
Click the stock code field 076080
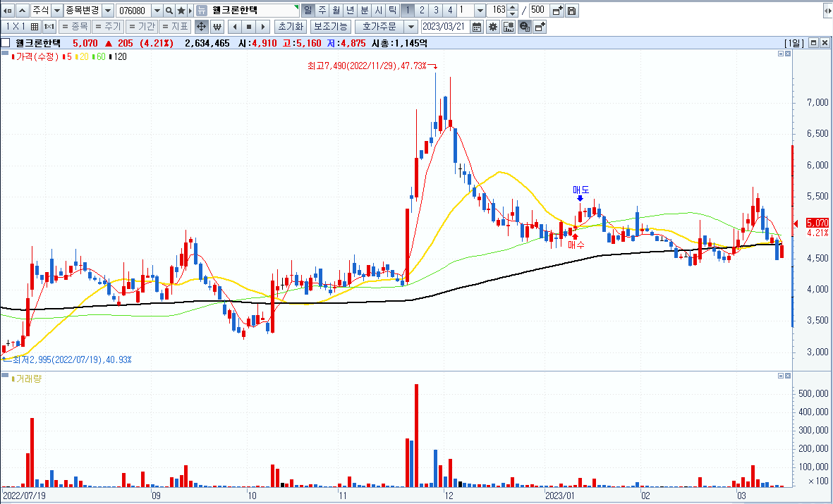tap(134, 11)
